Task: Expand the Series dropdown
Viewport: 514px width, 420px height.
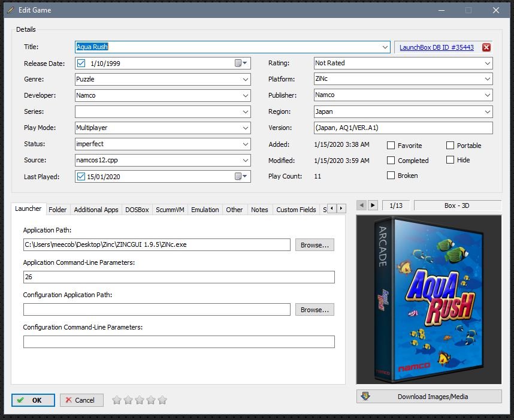Action: tap(246, 111)
